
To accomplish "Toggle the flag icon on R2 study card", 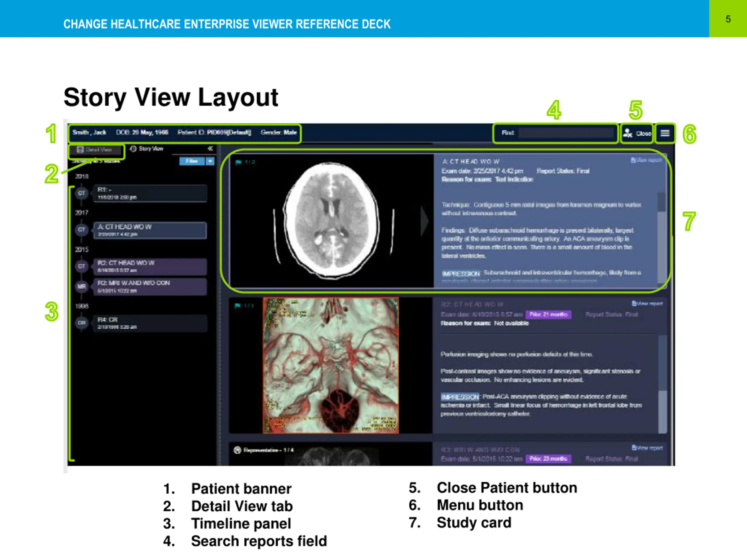I will [x=238, y=306].
